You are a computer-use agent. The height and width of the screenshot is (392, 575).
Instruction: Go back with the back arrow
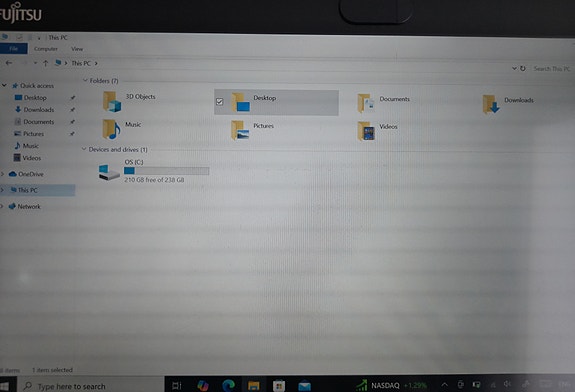(9, 63)
